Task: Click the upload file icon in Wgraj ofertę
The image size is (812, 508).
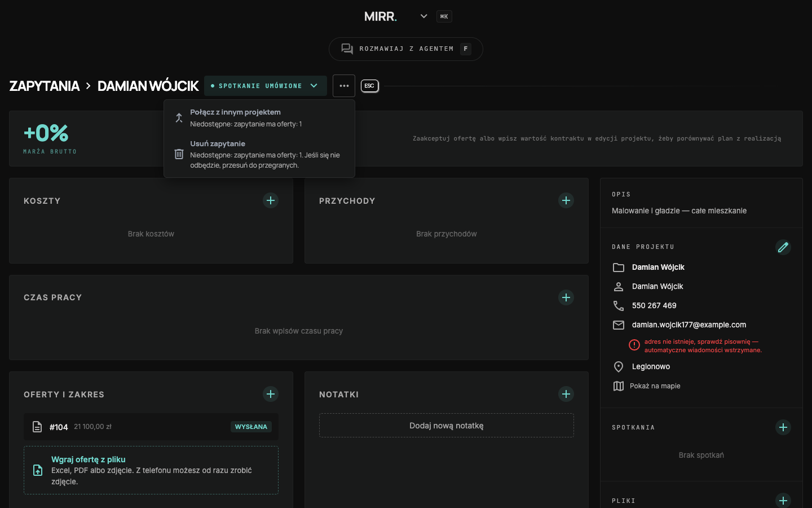Action: (x=38, y=470)
